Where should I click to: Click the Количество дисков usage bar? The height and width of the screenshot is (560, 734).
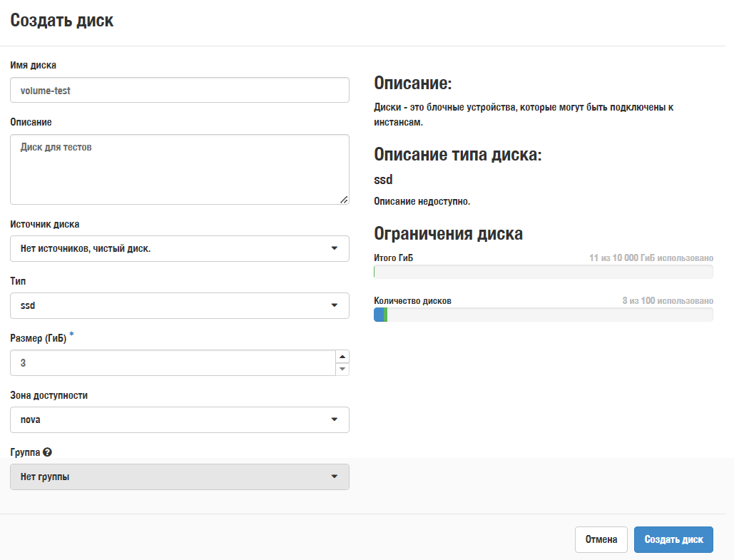(543, 315)
